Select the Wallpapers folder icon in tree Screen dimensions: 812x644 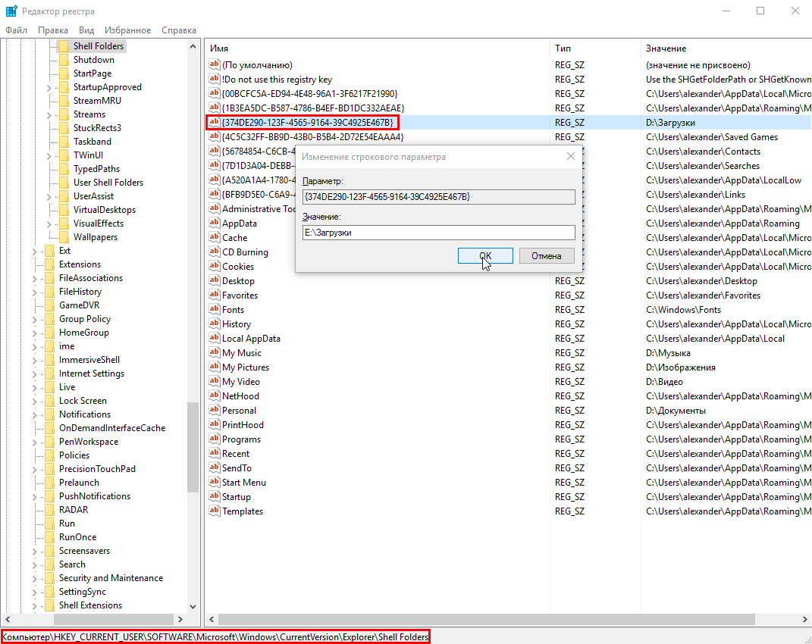tap(64, 237)
